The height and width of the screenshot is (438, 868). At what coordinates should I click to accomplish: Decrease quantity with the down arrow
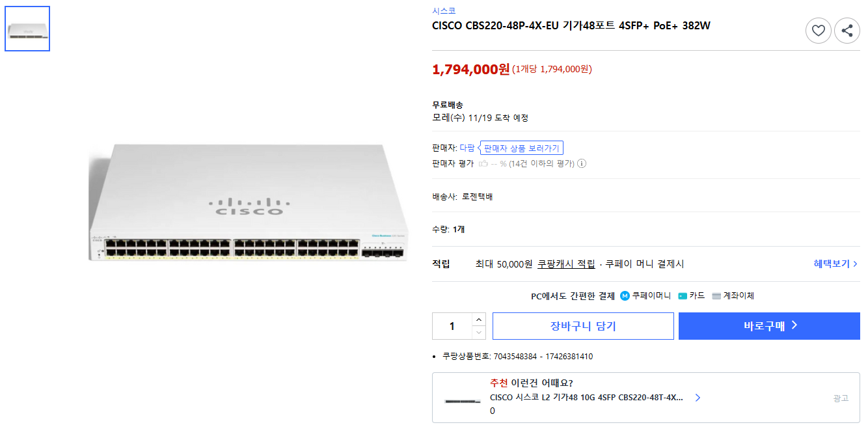click(x=479, y=333)
